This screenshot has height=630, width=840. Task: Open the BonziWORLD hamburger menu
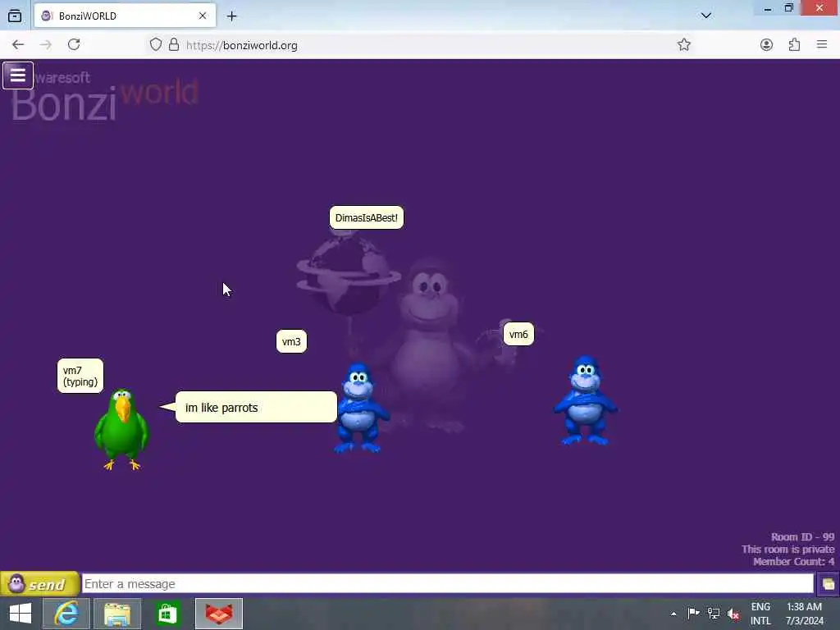[18, 75]
